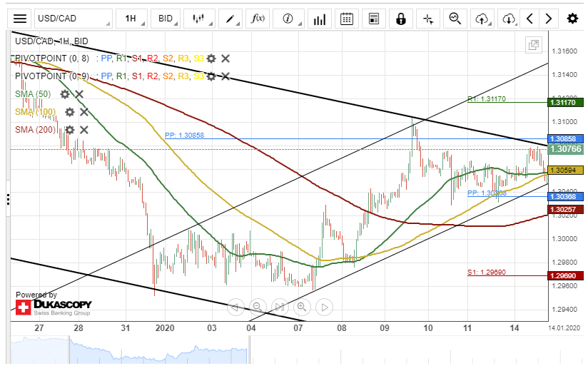588x366 pixels.
Task: Pop out chart with detach icon
Action: click(532, 45)
